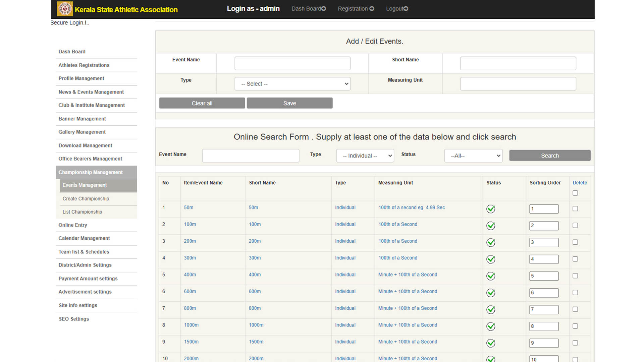Click the Event Name input field

(x=292, y=63)
